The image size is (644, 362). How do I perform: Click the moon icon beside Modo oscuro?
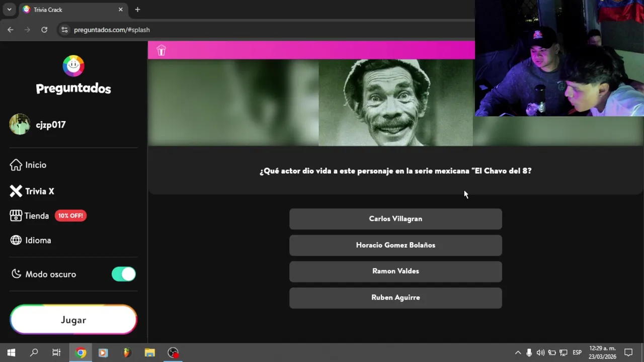[x=17, y=274]
